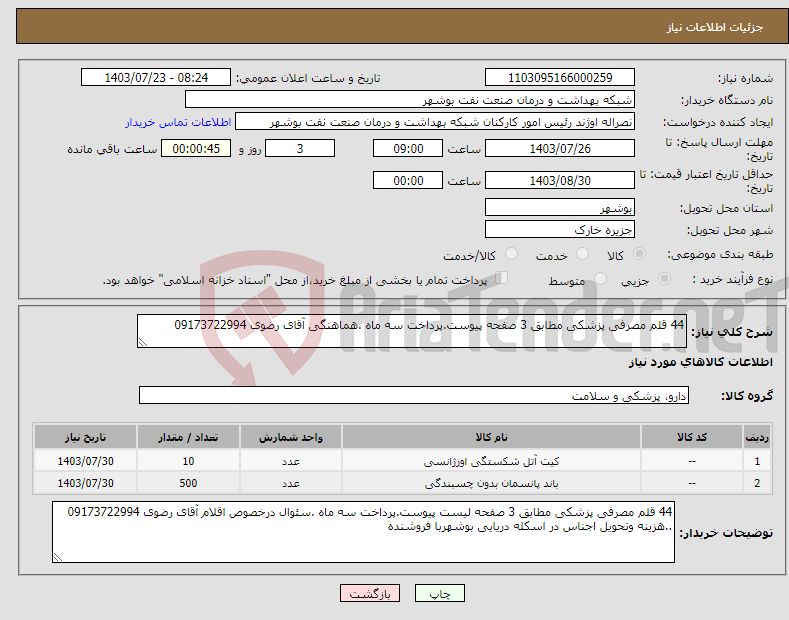
Task: Click the item name باند پانسمان بدون چسبندگی
Action: click(491, 483)
